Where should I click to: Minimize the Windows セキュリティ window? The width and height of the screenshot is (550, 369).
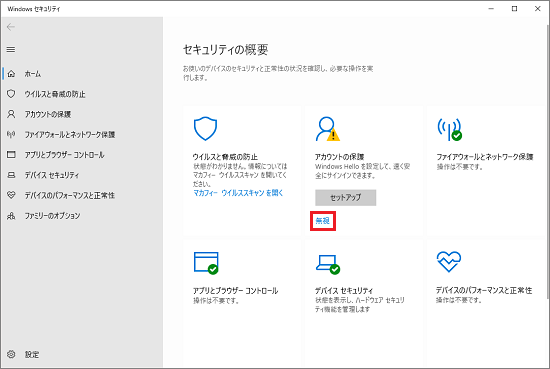pyautogui.click(x=491, y=9)
